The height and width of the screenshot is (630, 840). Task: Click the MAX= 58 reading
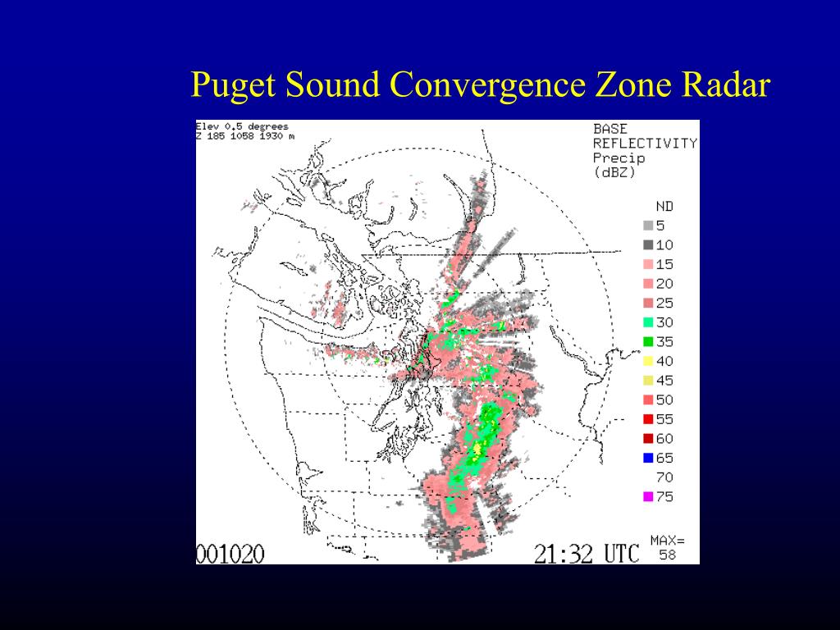[x=668, y=547]
